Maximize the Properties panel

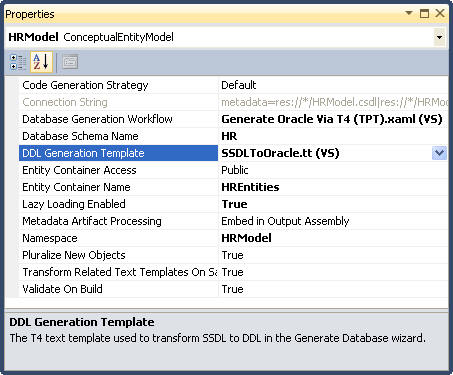(x=424, y=13)
